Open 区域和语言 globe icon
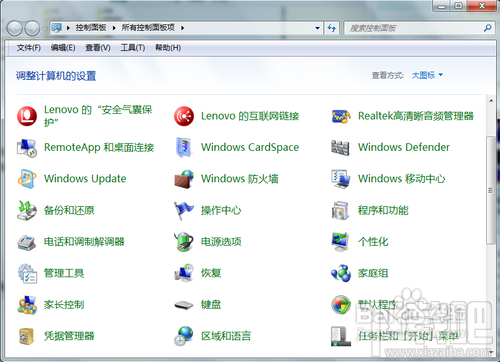The width and height of the screenshot is (500, 362). coord(184,336)
